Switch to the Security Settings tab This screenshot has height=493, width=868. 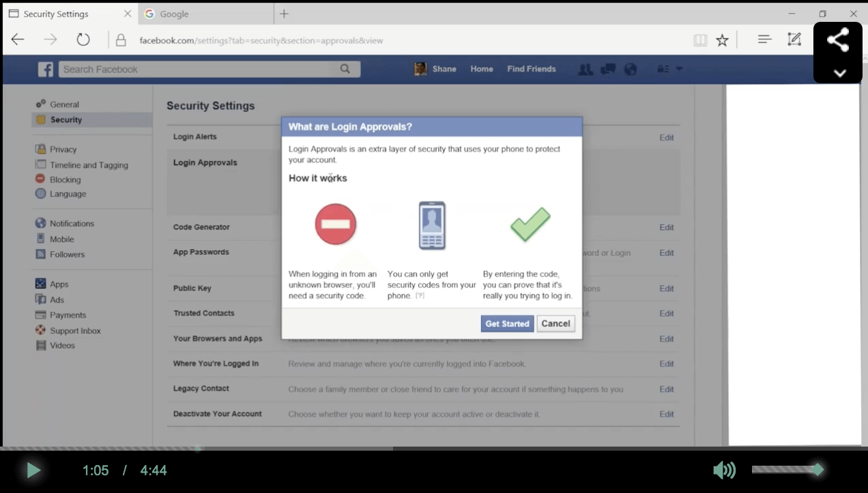pos(70,14)
